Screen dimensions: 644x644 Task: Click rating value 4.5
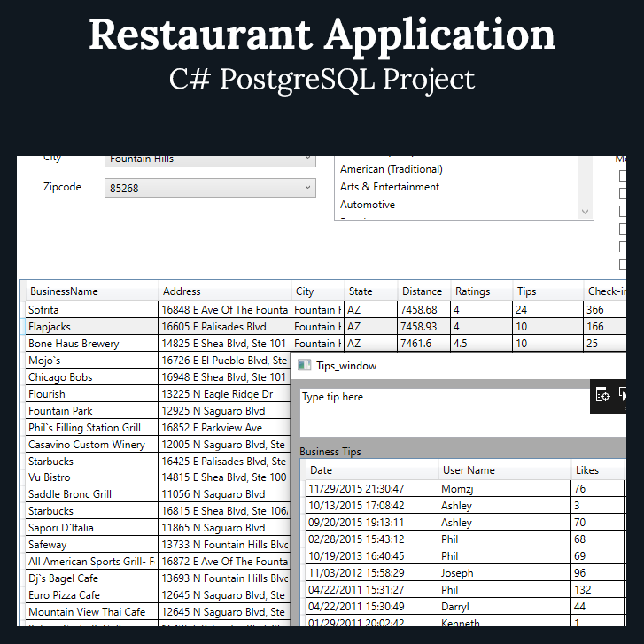tap(482, 344)
